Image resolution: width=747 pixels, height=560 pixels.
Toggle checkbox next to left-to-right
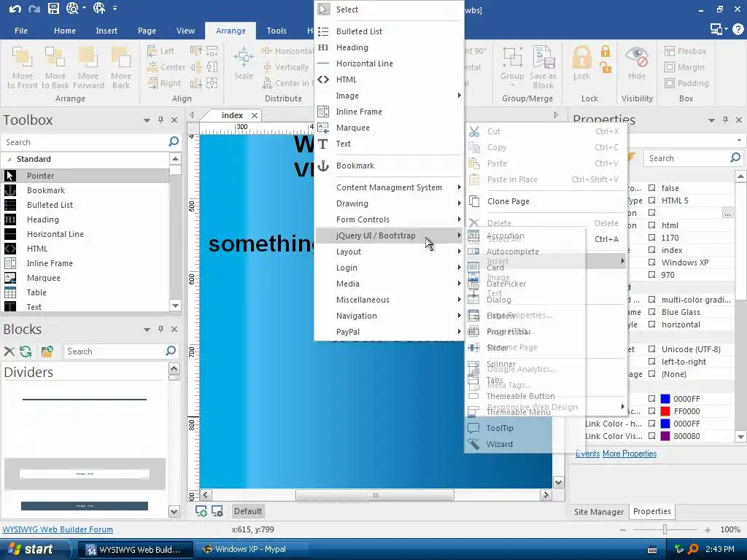pyautogui.click(x=651, y=362)
